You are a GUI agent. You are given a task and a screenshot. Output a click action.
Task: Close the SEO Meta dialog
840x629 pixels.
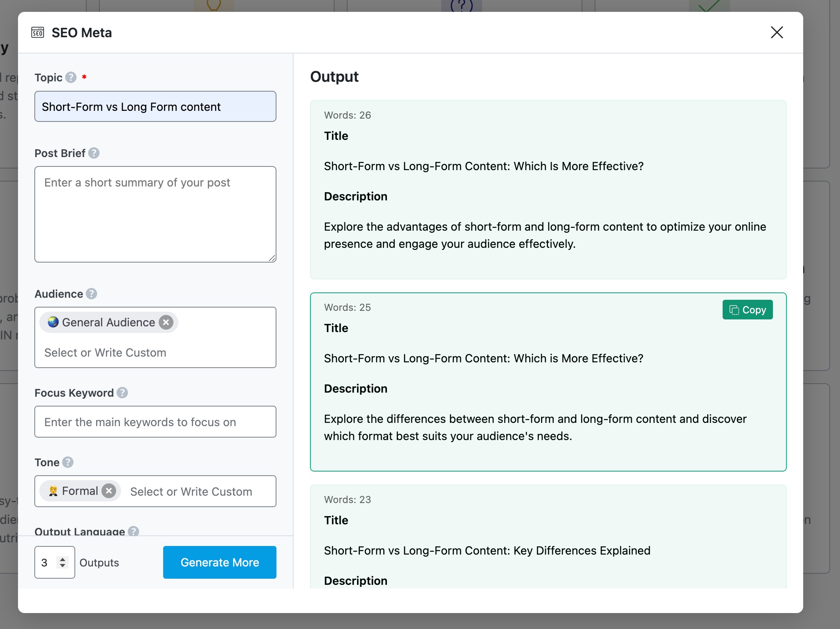pos(777,32)
